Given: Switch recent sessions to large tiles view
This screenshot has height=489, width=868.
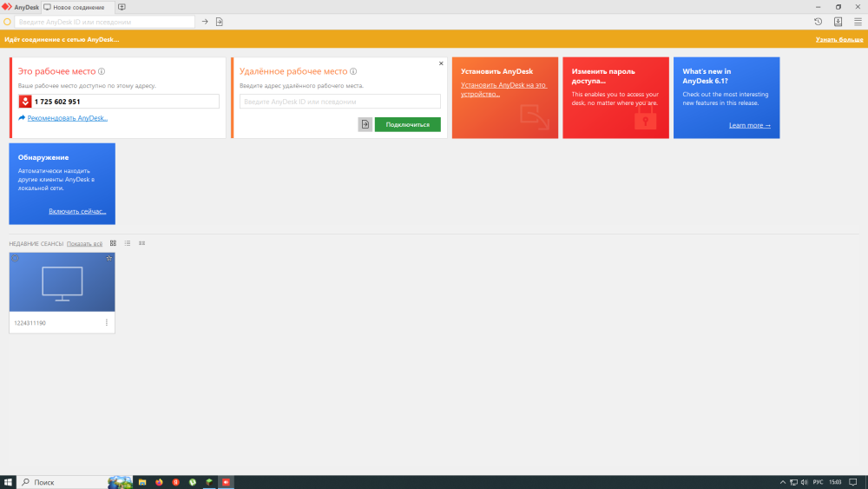Looking at the screenshot, I should 113,243.
